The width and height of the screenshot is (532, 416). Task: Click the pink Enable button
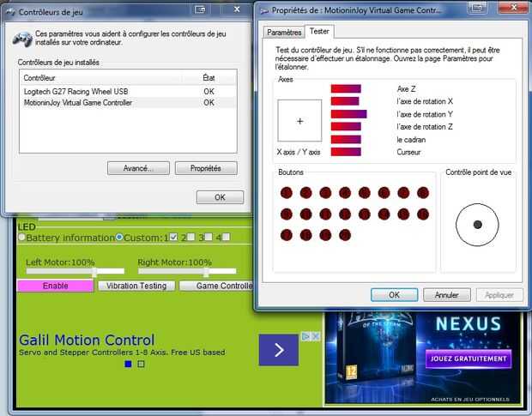coord(55,286)
